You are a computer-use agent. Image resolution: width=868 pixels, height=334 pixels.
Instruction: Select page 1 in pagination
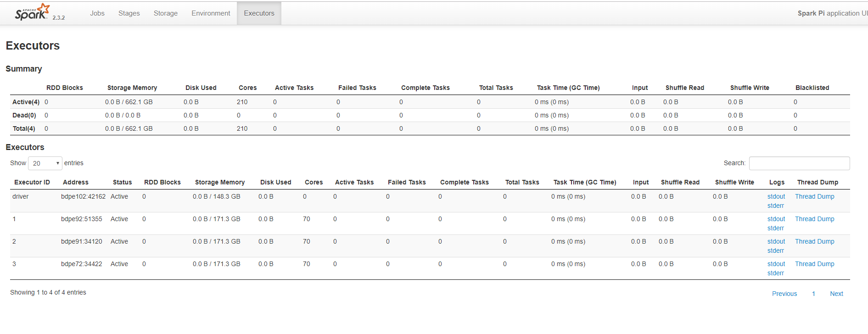point(813,294)
